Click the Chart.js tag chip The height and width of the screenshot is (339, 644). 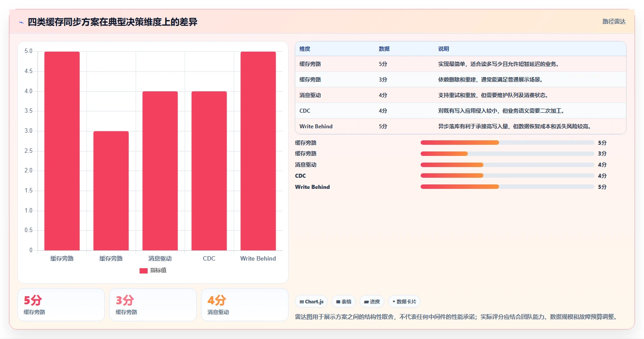pos(311,302)
